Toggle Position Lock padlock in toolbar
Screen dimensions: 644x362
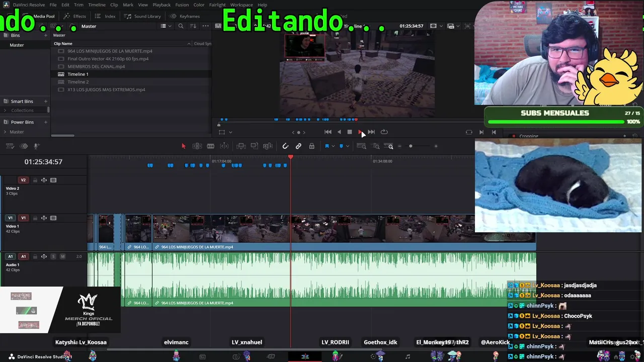pyautogui.click(x=312, y=146)
